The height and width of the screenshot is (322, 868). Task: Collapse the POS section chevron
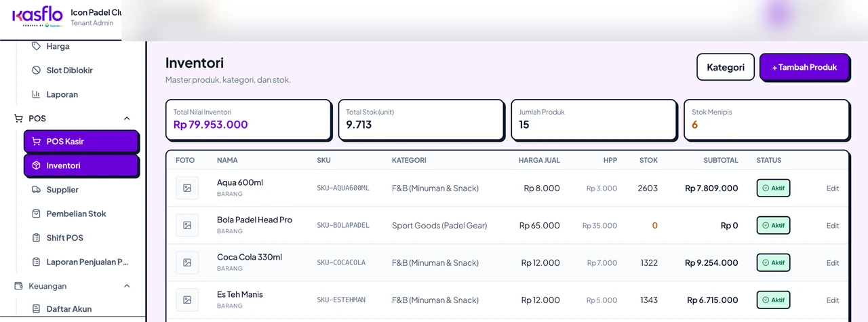[127, 119]
